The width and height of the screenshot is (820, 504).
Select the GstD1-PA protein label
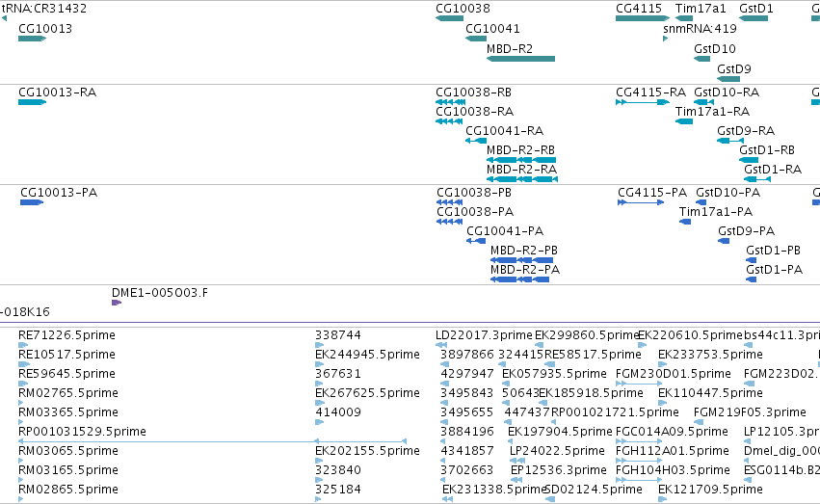pos(774,270)
